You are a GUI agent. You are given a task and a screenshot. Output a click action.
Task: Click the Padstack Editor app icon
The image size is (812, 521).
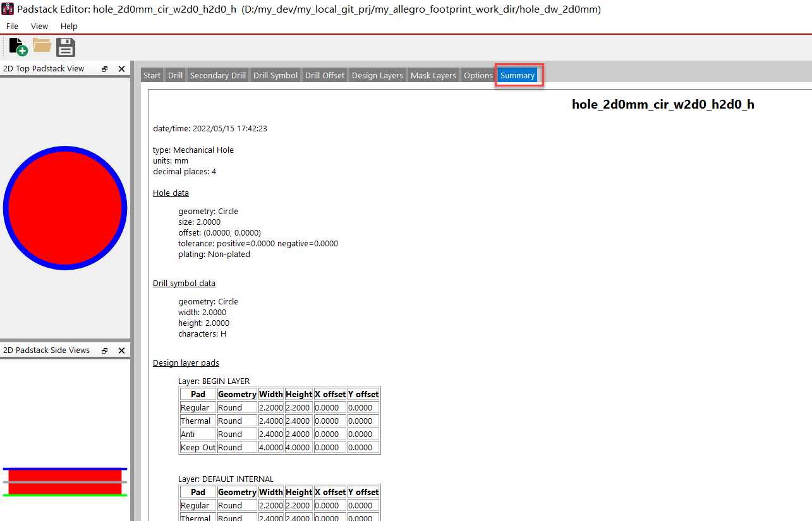coord(8,9)
